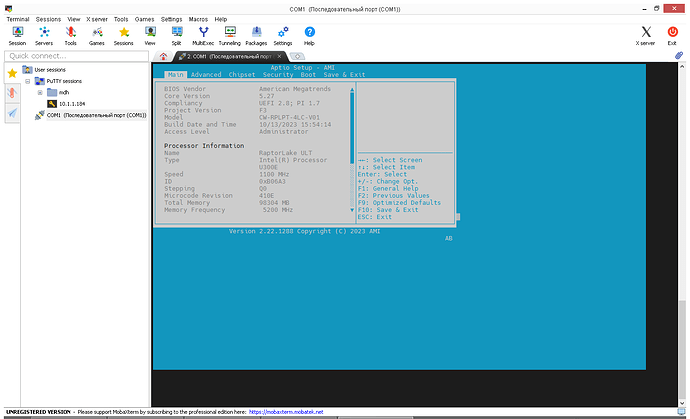Open the Games toolbar icon
Image resolution: width=690 pixels, height=419 pixels.
pos(97,36)
